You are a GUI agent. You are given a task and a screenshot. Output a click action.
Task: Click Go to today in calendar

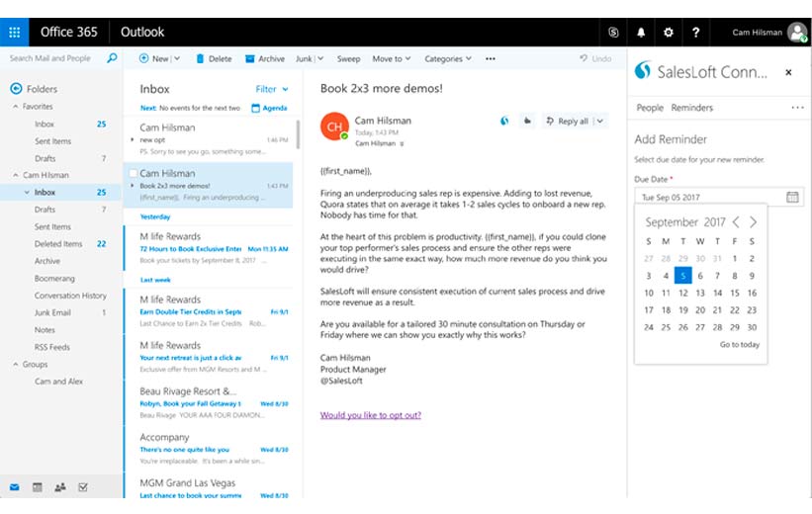pos(740,345)
